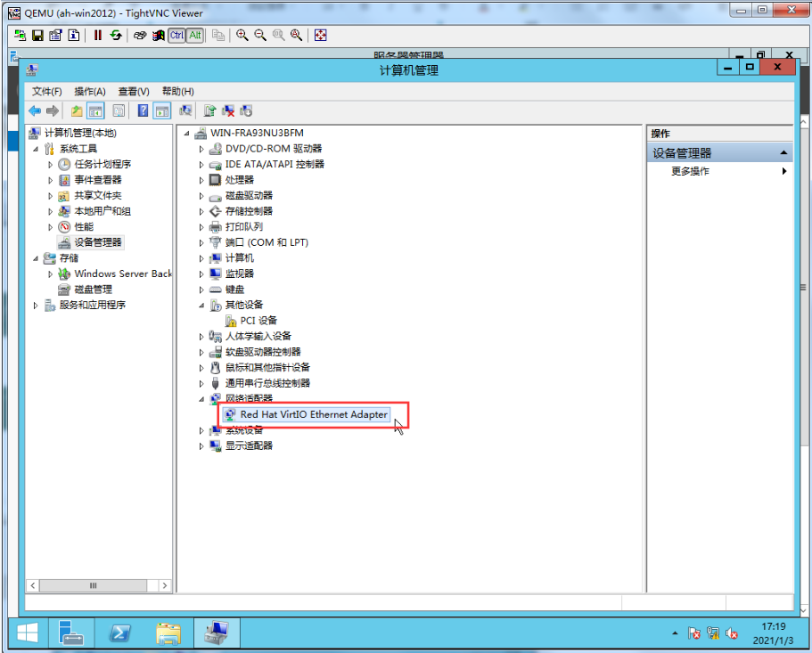812x653 pixels.
Task: Click uninstall device icon with red X
Action: [228, 111]
